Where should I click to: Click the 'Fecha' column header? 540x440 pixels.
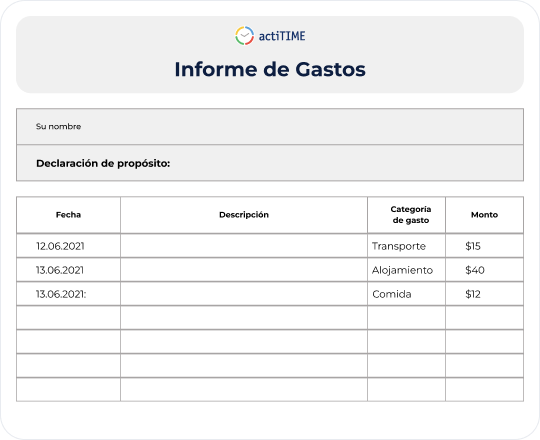69,215
